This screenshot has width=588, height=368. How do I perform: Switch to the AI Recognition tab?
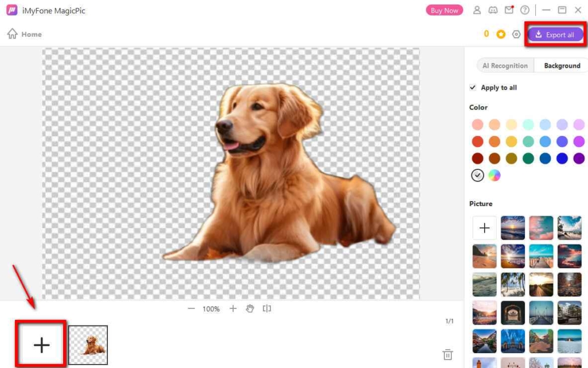[505, 65]
